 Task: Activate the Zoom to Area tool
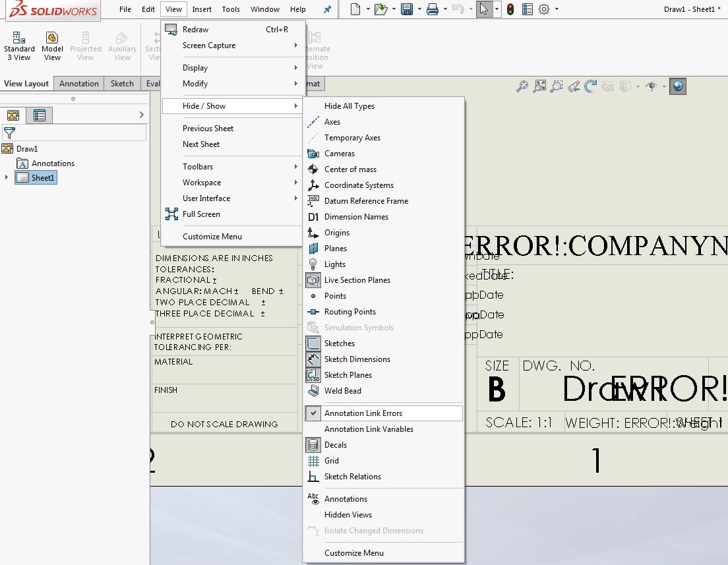556,86
